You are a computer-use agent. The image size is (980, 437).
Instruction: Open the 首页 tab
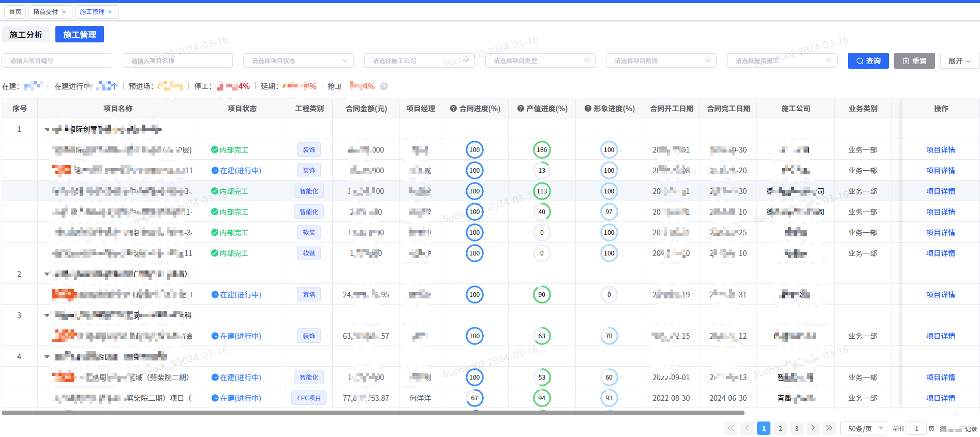click(15, 12)
